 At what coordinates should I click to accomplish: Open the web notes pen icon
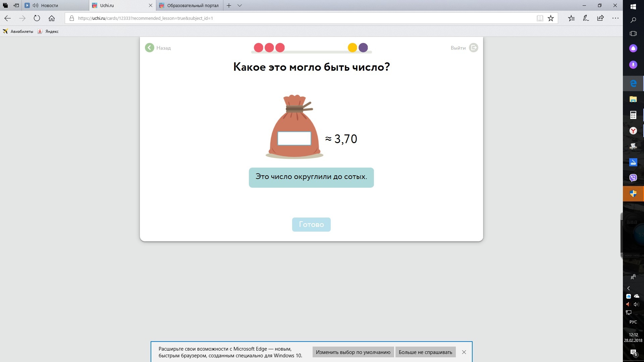pyautogui.click(x=586, y=18)
